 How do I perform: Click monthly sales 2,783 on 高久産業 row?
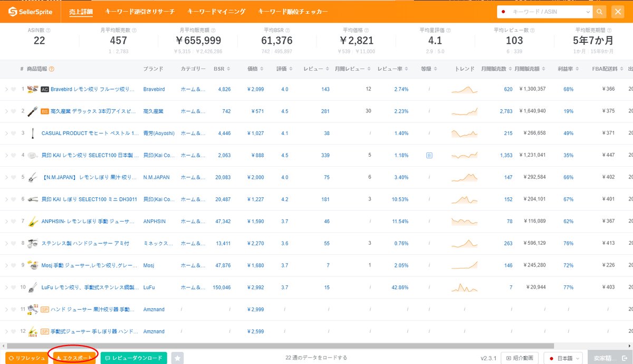point(506,111)
